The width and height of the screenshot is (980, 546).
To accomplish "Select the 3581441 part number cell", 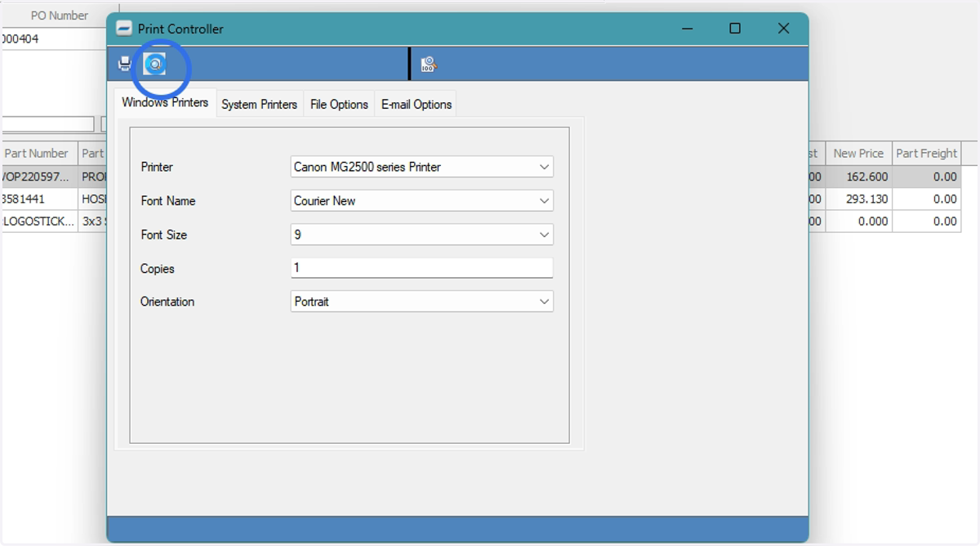I will pos(38,199).
